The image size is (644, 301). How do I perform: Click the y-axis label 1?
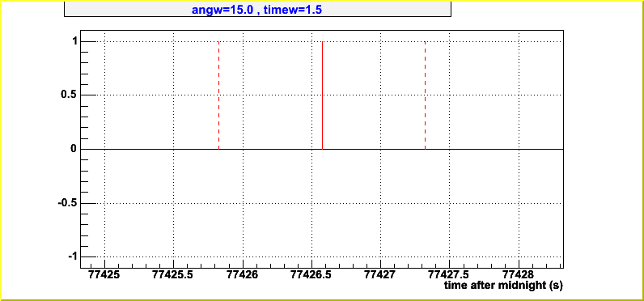click(x=74, y=41)
